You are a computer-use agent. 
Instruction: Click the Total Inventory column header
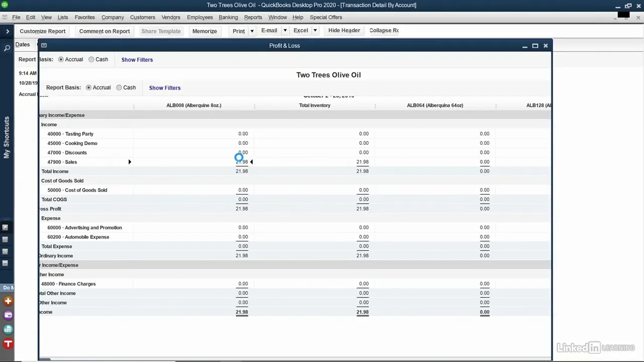314,106
